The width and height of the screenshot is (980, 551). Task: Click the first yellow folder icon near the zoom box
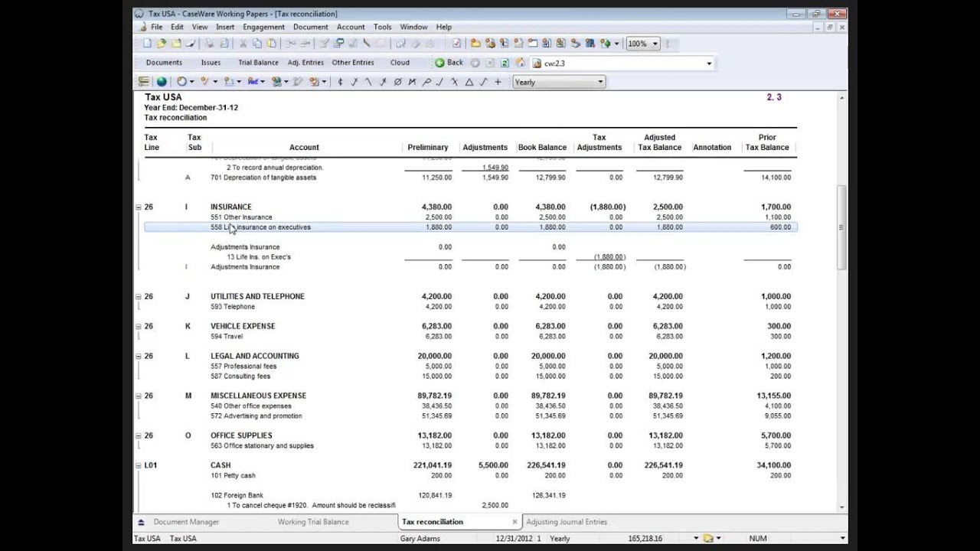(475, 44)
